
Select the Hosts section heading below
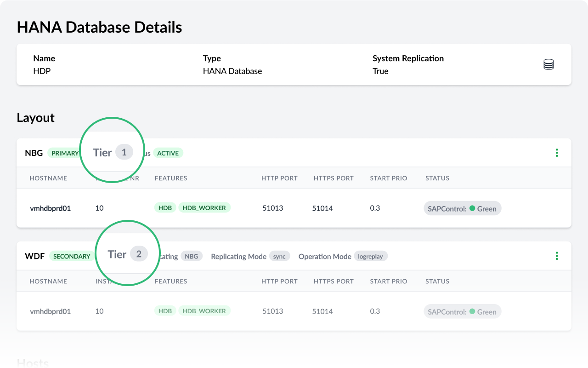tap(33, 363)
